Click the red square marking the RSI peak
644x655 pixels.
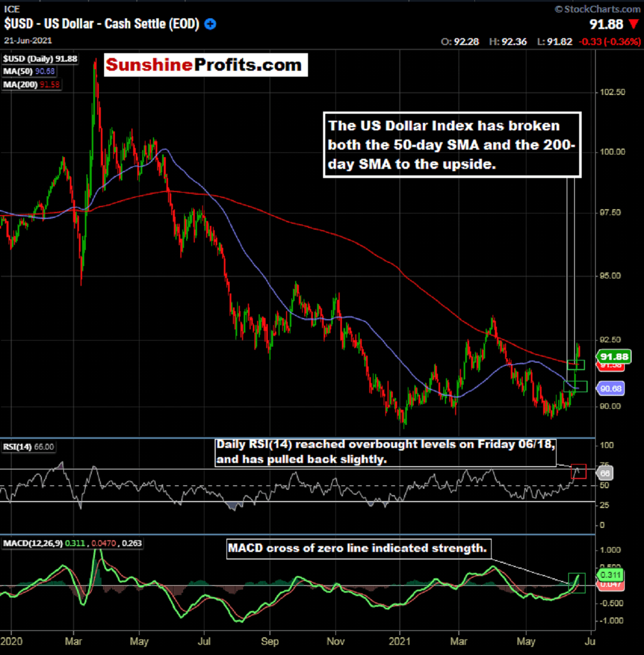(x=579, y=472)
